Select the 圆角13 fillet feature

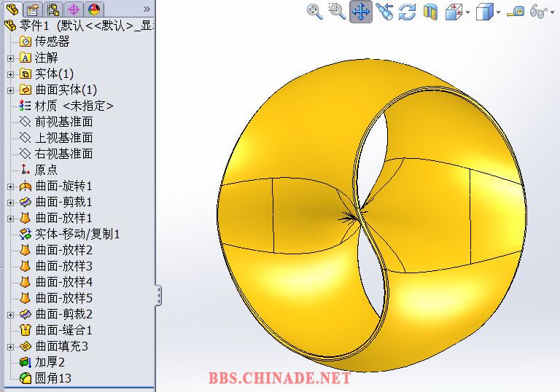pyautogui.click(x=52, y=378)
